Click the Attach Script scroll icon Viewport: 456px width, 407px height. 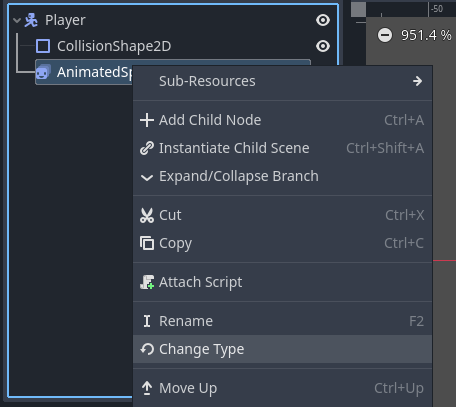click(x=147, y=282)
